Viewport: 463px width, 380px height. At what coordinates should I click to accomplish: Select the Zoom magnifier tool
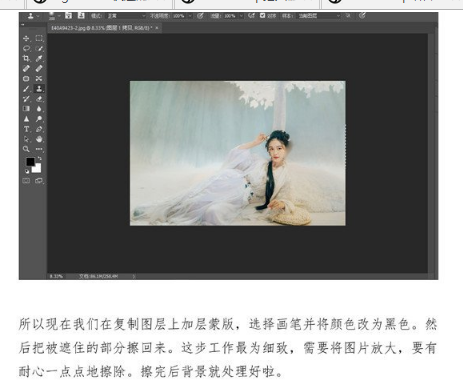(x=26, y=149)
